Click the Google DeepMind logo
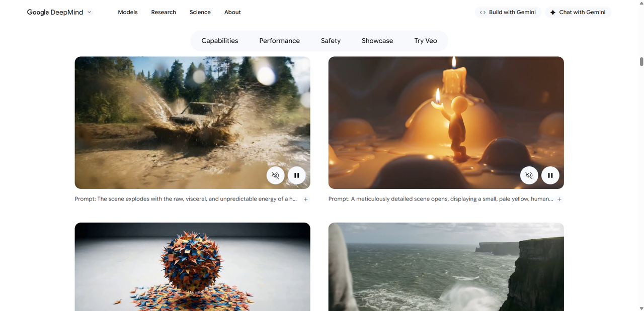Viewport: 644px width, 311px height. click(55, 12)
